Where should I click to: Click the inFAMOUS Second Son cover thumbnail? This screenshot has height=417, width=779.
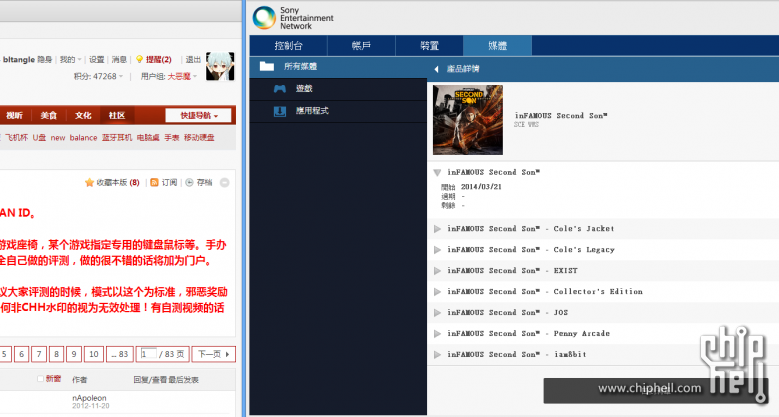(x=467, y=120)
